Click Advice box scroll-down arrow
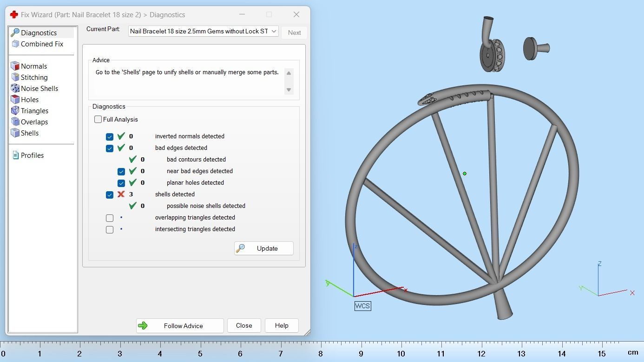Screen dimensions: 644x362 coord(289,90)
